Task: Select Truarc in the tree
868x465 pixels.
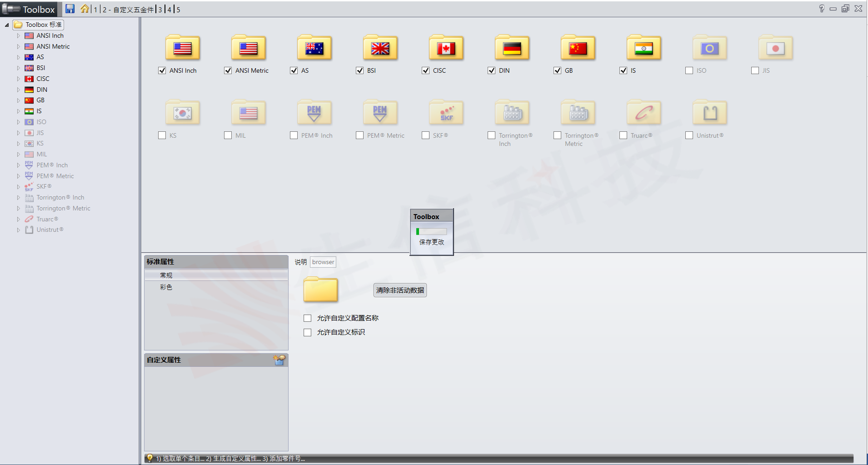Action: tap(47, 219)
